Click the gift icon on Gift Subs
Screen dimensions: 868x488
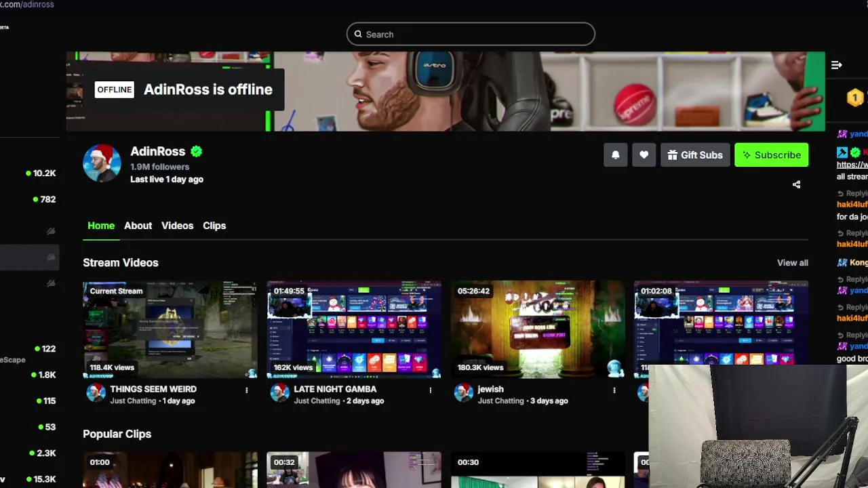672,155
